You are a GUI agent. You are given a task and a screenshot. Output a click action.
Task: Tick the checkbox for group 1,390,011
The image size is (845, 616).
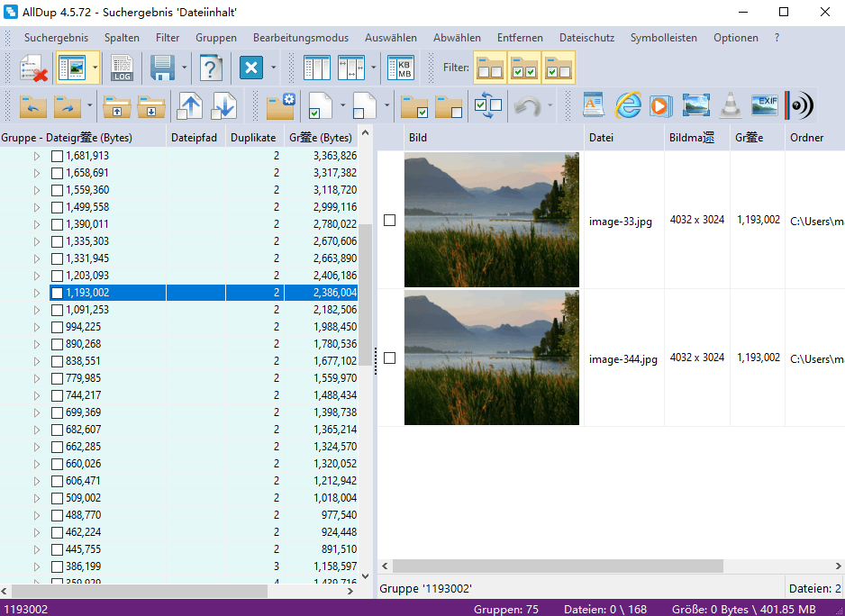pyautogui.click(x=57, y=225)
